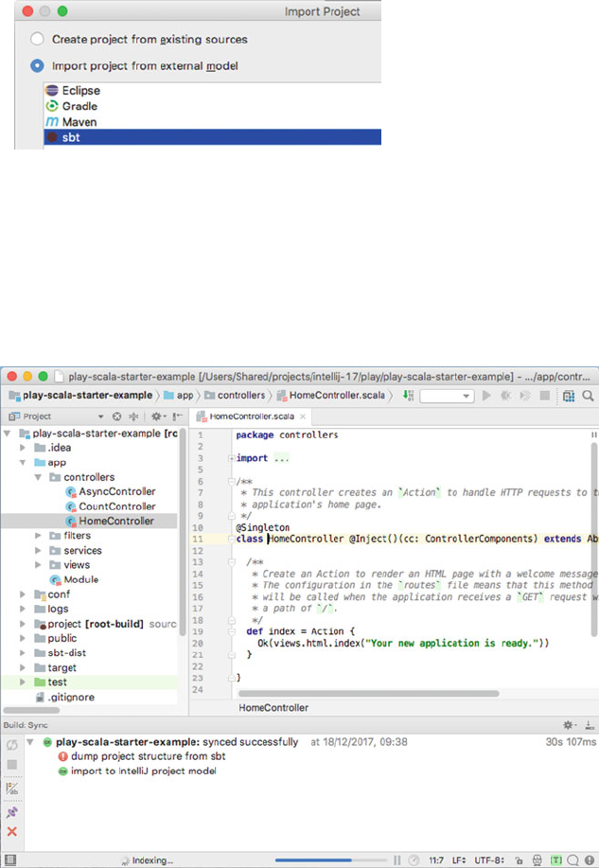Select the public folder in tree

tap(56, 638)
